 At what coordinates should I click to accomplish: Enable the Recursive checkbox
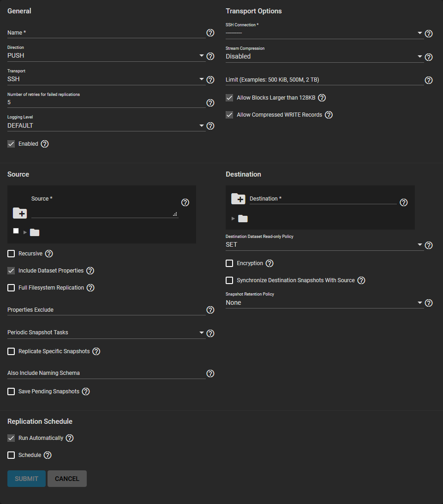pos(11,254)
